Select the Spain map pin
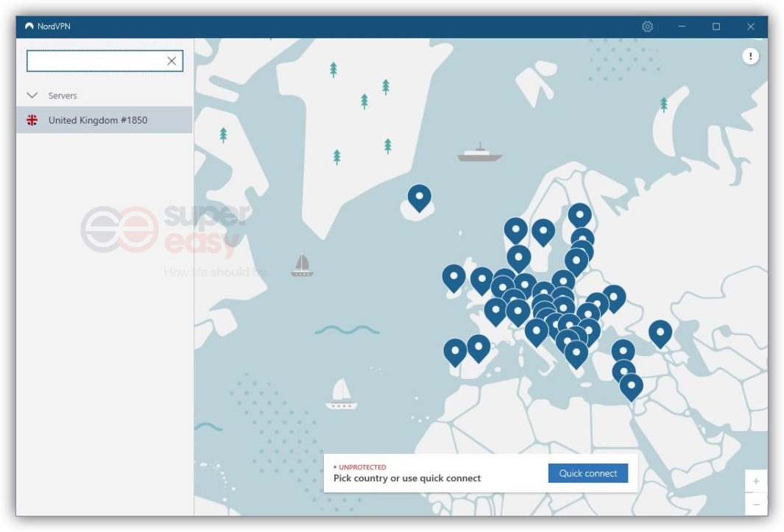The height and width of the screenshot is (532, 784). (478, 349)
